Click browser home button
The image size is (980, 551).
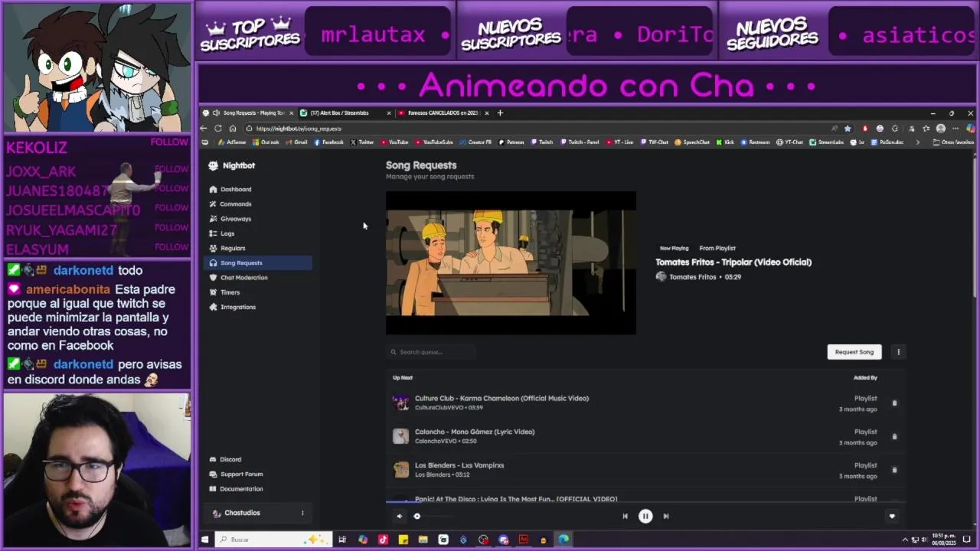pyautogui.click(x=233, y=129)
